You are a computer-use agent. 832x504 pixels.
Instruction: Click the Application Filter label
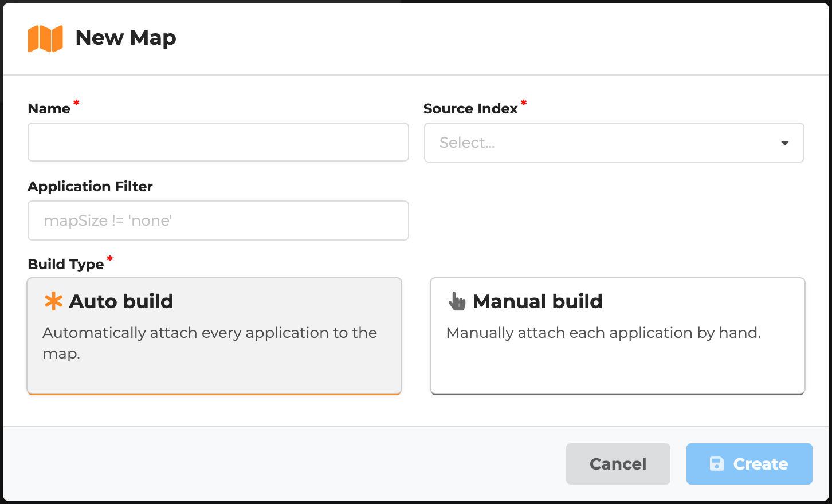click(90, 187)
